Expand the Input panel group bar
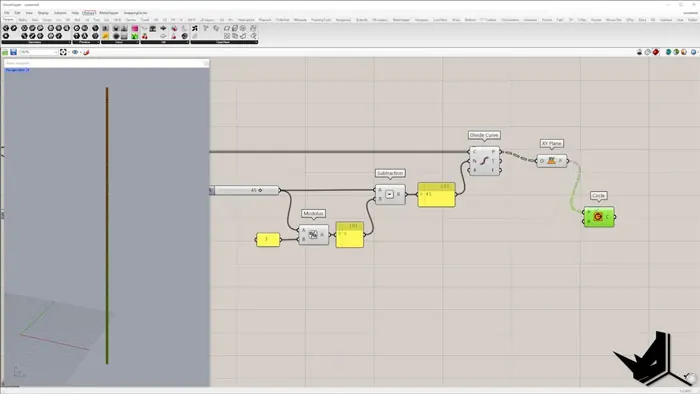 click(x=120, y=42)
